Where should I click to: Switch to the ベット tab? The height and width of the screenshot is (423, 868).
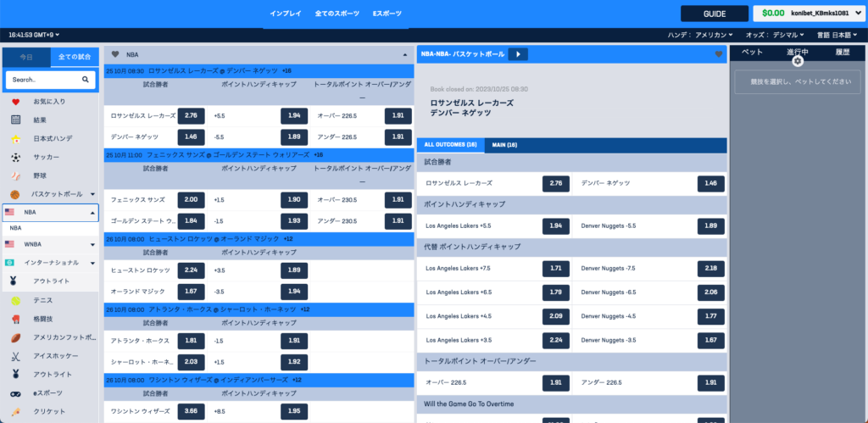pos(752,52)
